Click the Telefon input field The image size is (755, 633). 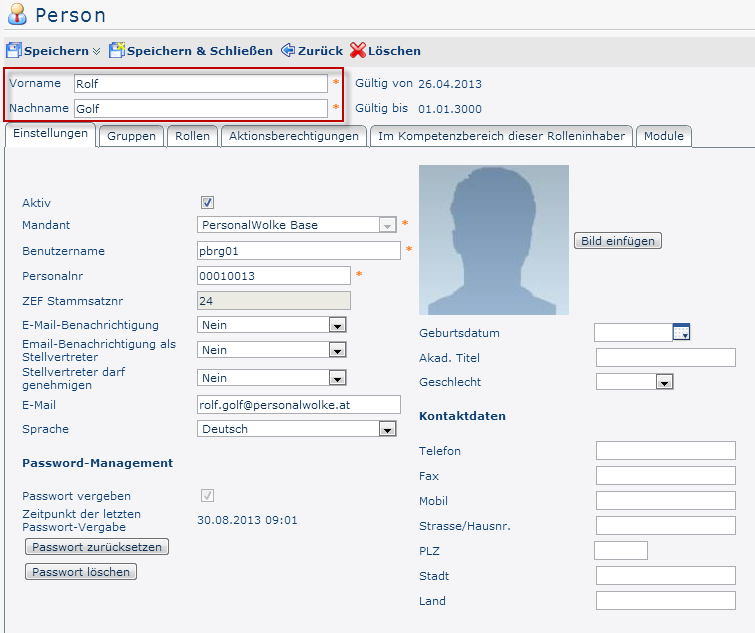click(x=665, y=451)
